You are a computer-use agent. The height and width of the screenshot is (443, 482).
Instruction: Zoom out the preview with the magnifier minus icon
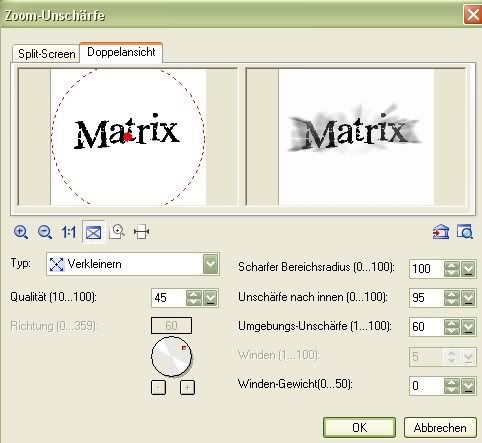point(45,232)
